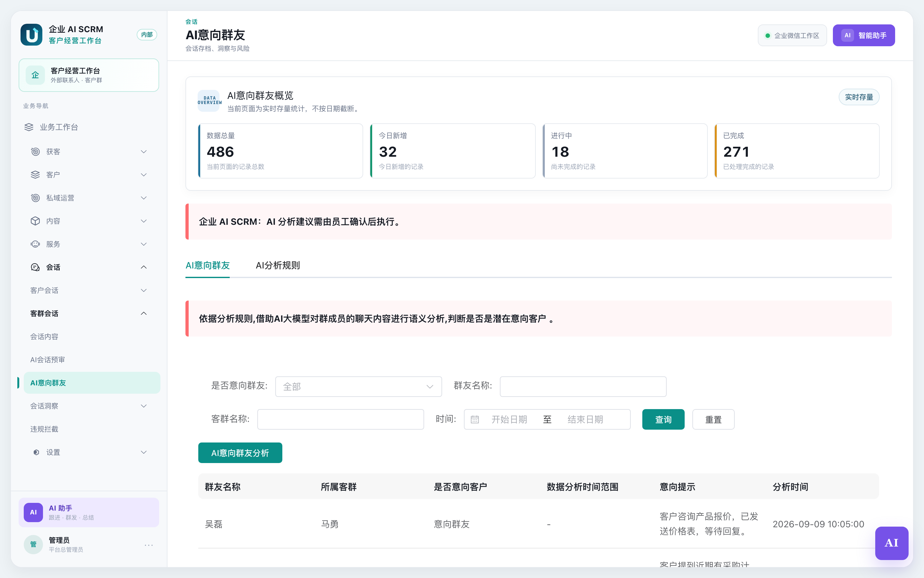The image size is (924, 578).
Task: Click the 是否意向客户 column header
Action: (x=460, y=486)
